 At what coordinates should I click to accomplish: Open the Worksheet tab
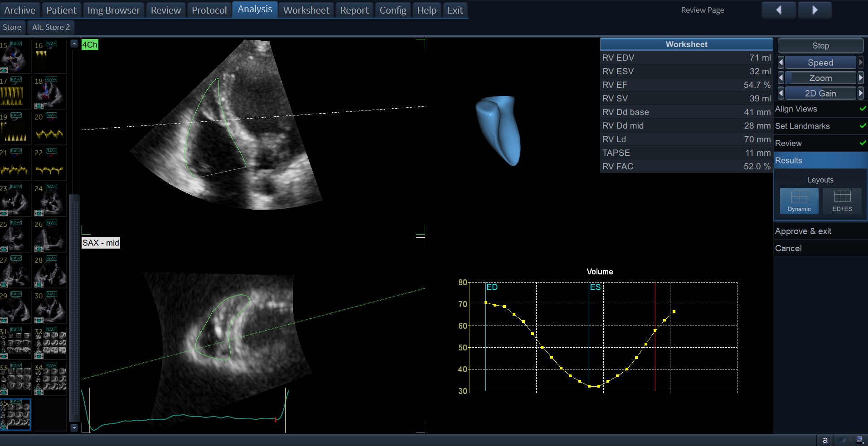pos(306,10)
